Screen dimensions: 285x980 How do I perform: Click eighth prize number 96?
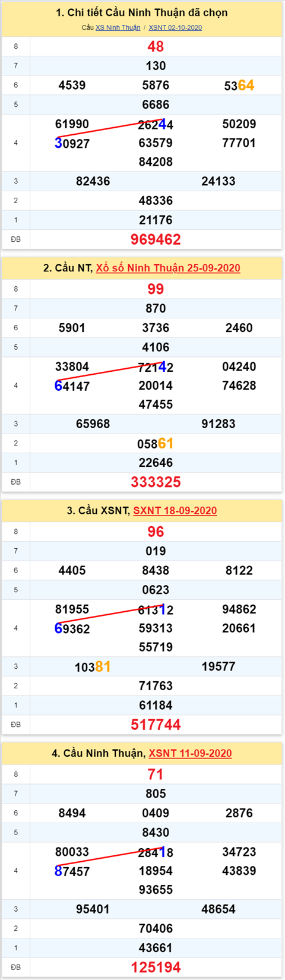pyautogui.click(x=156, y=532)
